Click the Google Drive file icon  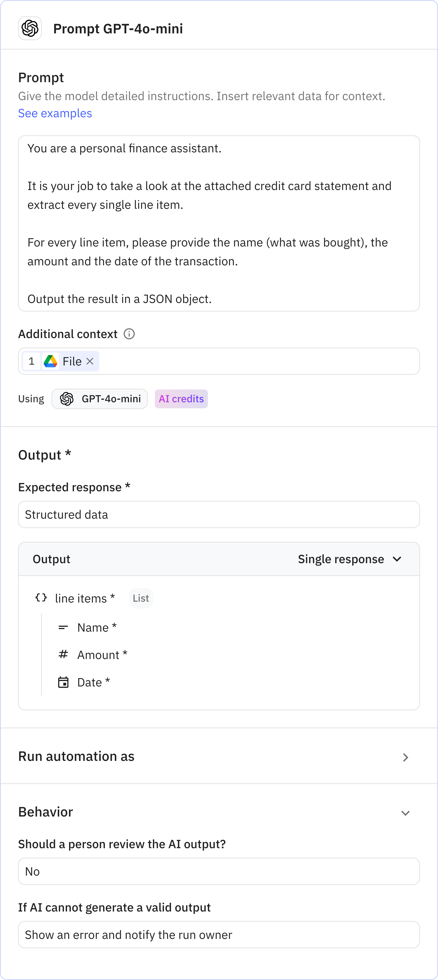(50, 361)
